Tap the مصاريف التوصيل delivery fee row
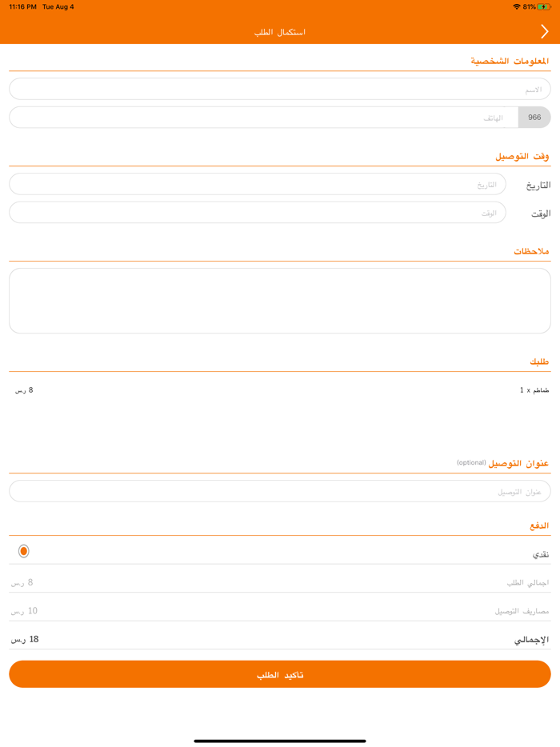This screenshot has height=747, width=560. [x=280, y=610]
